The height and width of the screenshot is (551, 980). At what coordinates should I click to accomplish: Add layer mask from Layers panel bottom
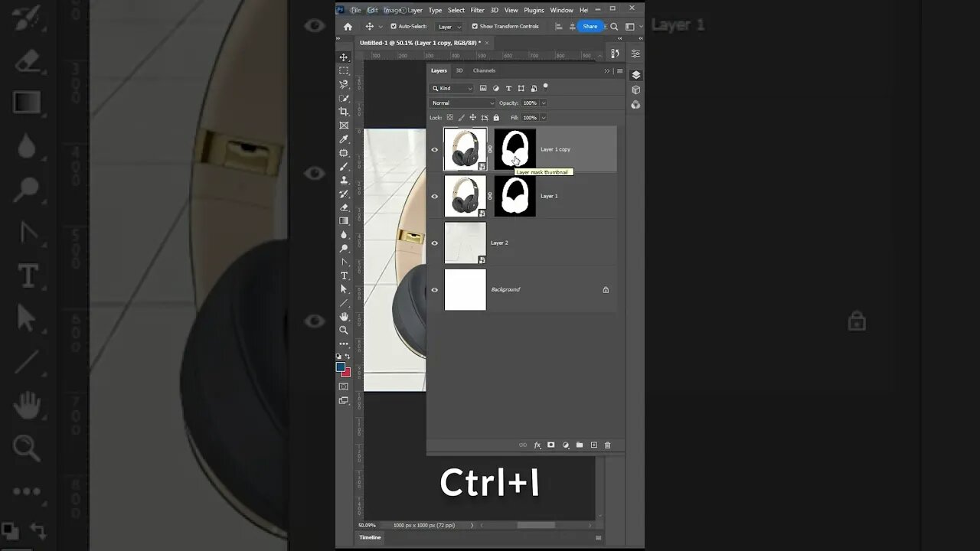550,445
